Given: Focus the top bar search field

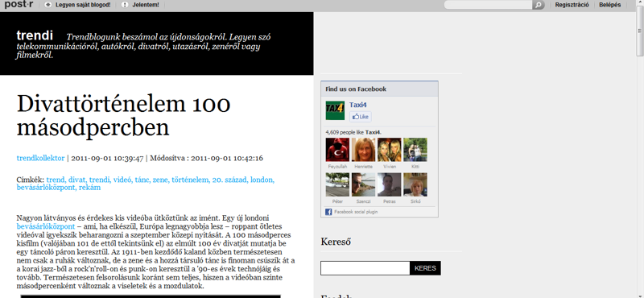Looking at the screenshot, I should pos(488,5).
